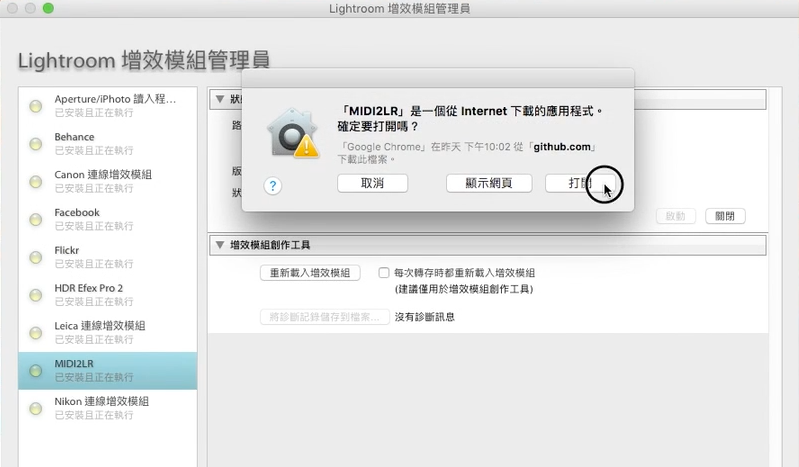Select the Flickr plugin entry
Image resolution: width=799 pixels, height=467 pixels.
click(108, 256)
